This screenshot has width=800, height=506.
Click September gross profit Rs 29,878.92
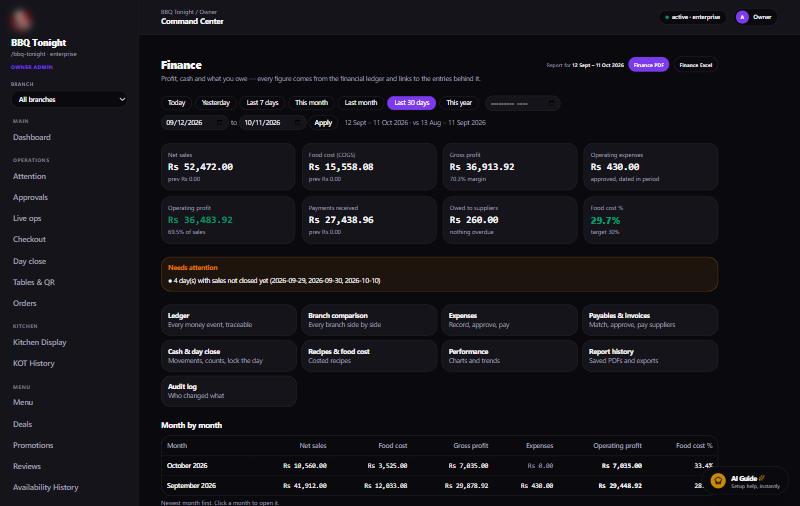466,486
